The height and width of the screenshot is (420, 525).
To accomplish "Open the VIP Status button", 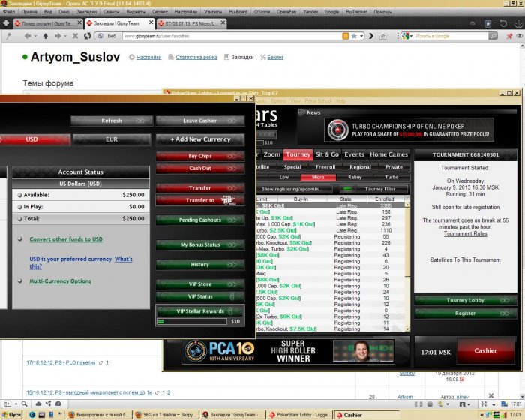I will [200, 296].
